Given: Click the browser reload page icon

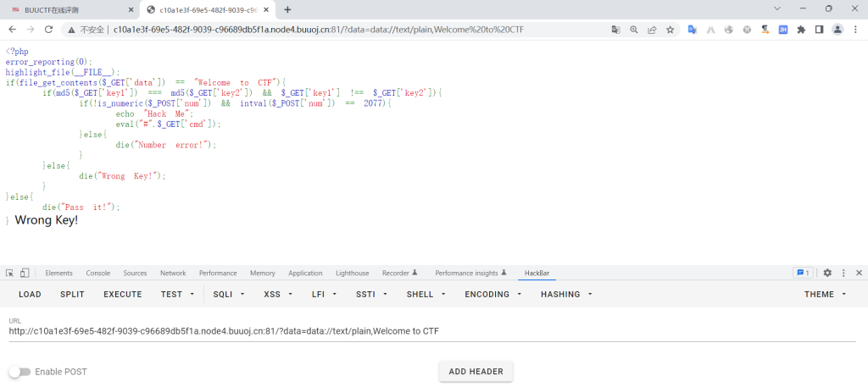Looking at the screenshot, I should click(x=48, y=29).
